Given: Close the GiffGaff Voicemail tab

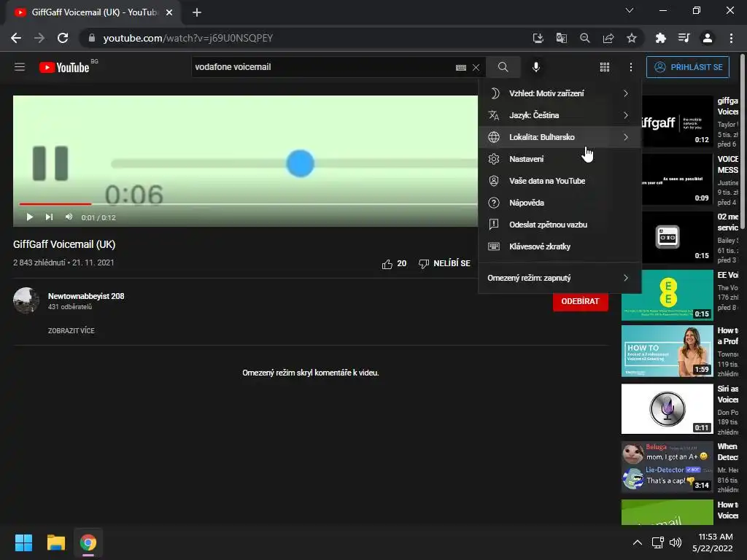Looking at the screenshot, I should 169,12.
